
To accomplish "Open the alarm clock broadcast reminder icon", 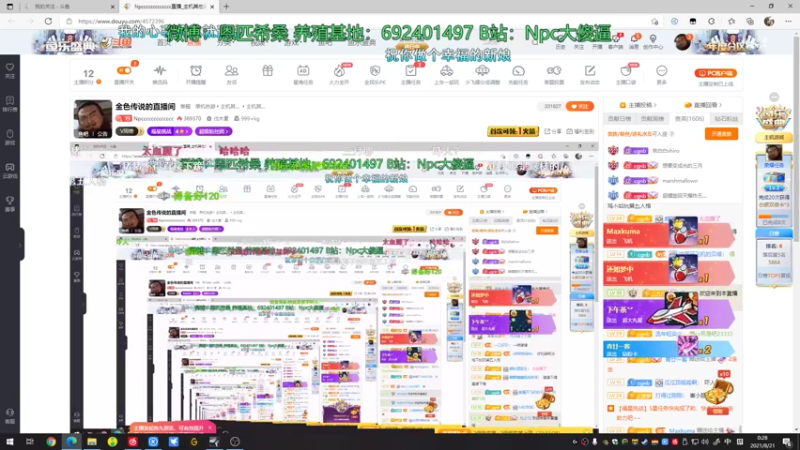I will 196,70.
